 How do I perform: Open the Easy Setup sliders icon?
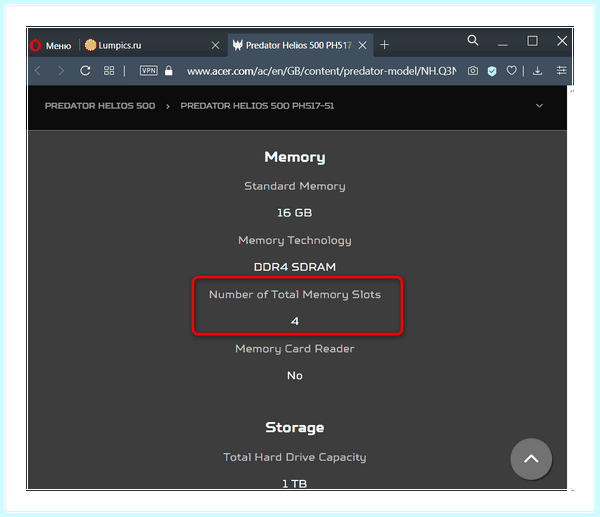coord(561,71)
